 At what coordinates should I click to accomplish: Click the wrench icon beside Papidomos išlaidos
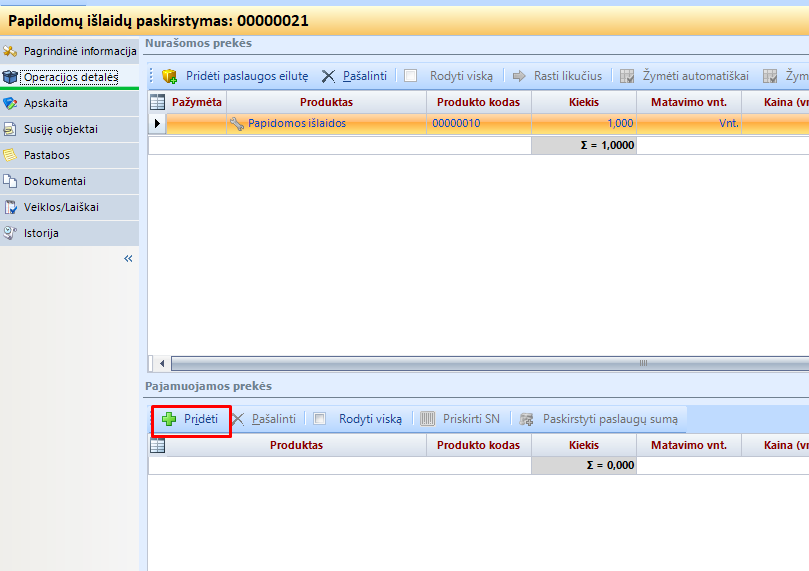(236, 124)
